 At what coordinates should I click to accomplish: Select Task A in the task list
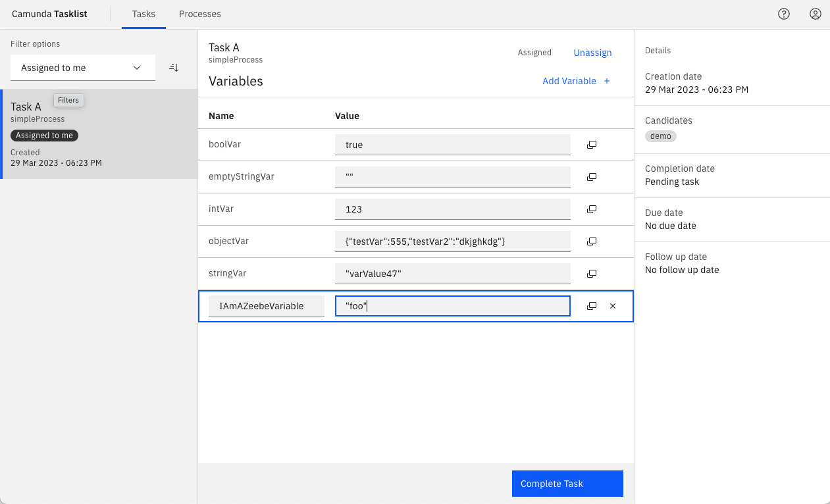[x=99, y=132]
